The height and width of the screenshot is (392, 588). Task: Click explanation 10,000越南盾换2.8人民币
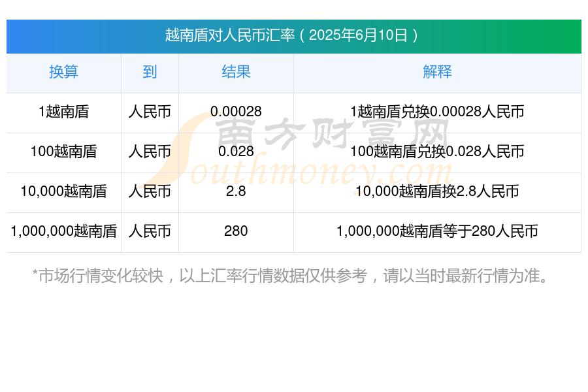437,191
